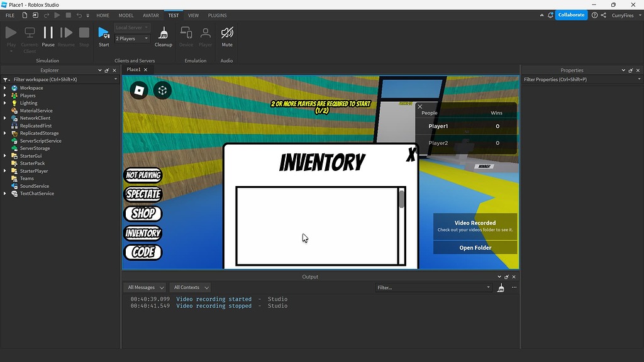Undock the Explorer panel using its float icon
The width and height of the screenshot is (644, 362).
(106, 70)
